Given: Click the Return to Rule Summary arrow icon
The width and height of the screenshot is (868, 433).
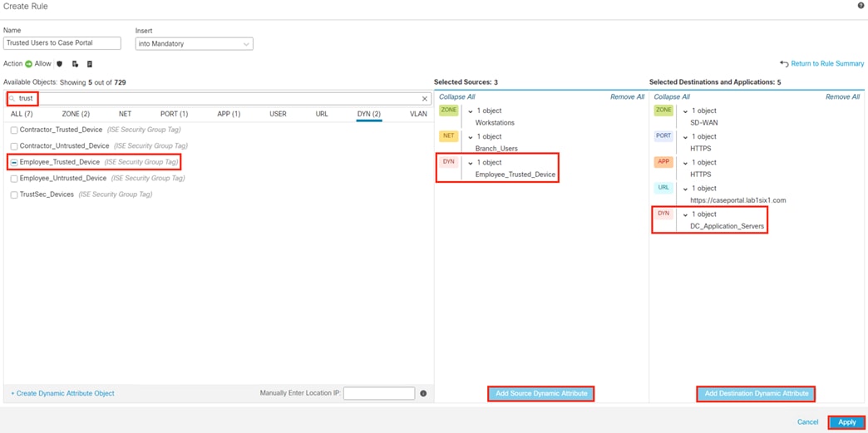Looking at the screenshot, I should coord(784,64).
